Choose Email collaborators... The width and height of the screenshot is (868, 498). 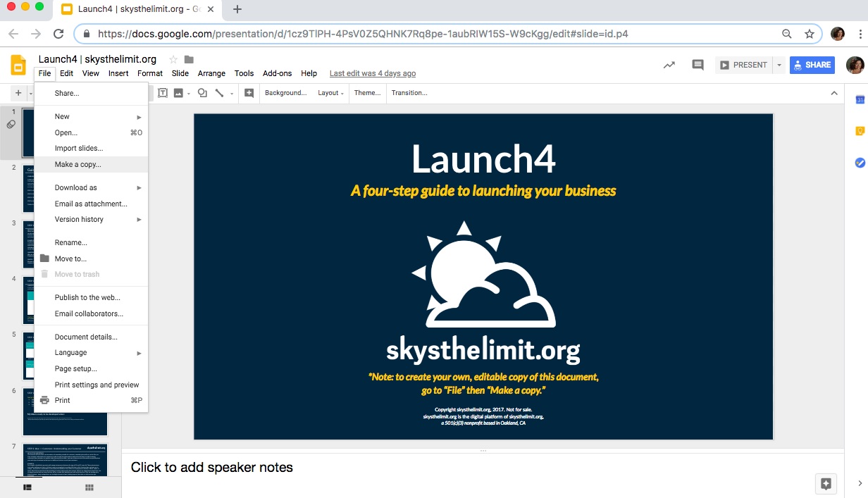click(92, 313)
